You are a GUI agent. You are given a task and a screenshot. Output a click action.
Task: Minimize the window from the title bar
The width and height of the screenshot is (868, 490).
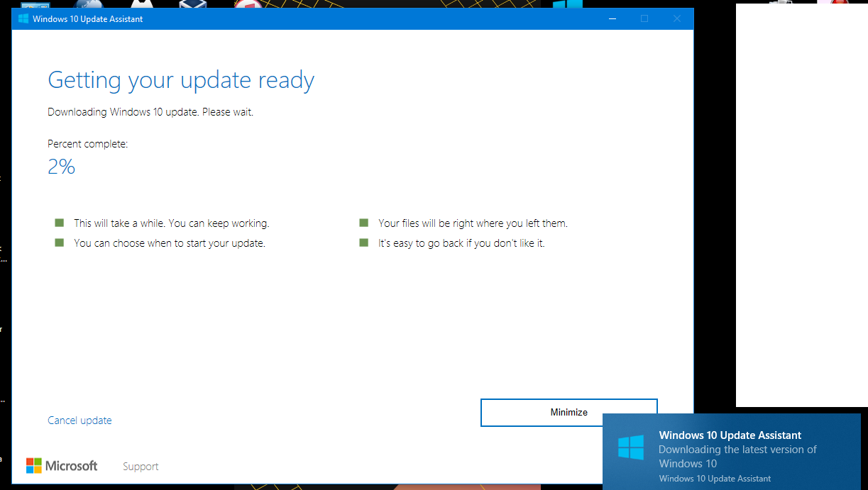612,19
